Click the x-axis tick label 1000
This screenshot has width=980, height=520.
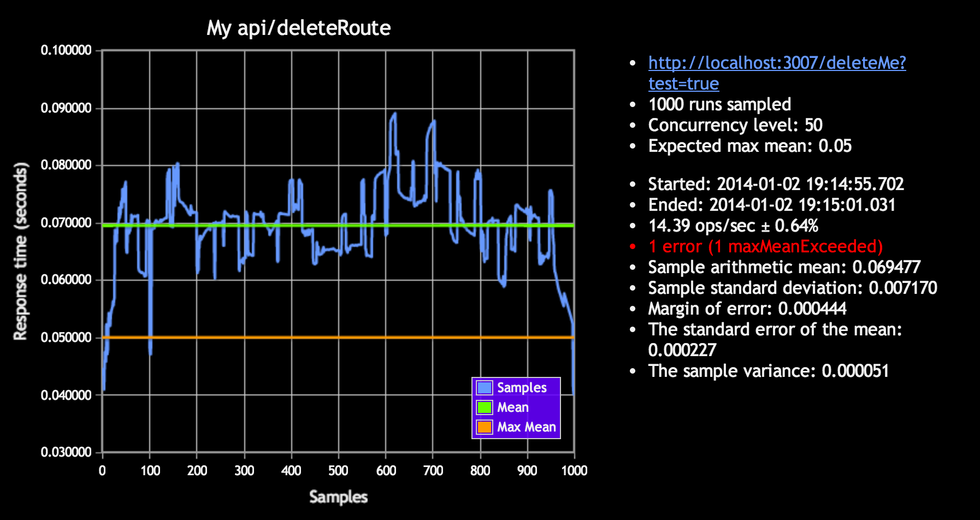coord(574,470)
